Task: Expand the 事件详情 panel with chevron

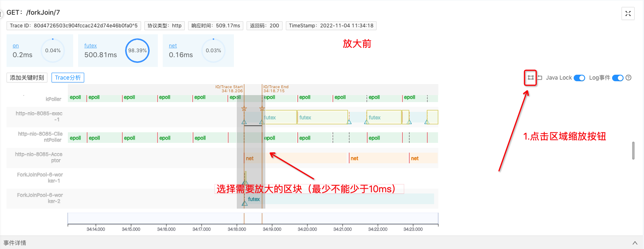Action: (x=635, y=243)
